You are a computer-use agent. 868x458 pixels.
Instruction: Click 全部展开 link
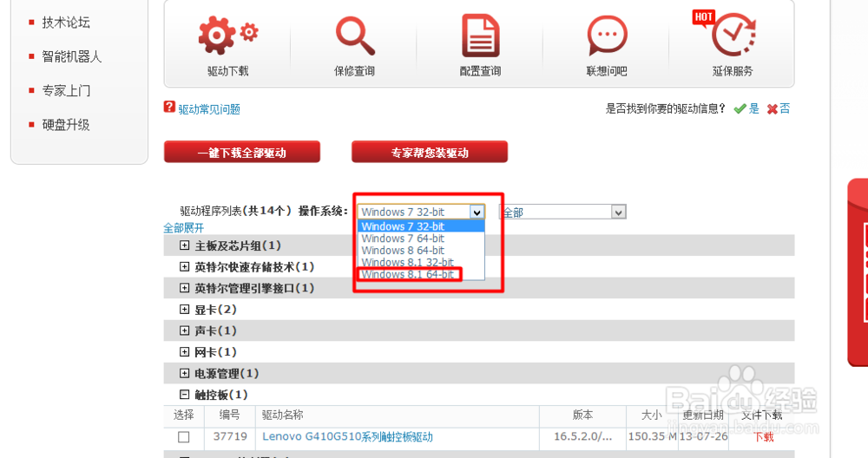coord(184,228)
